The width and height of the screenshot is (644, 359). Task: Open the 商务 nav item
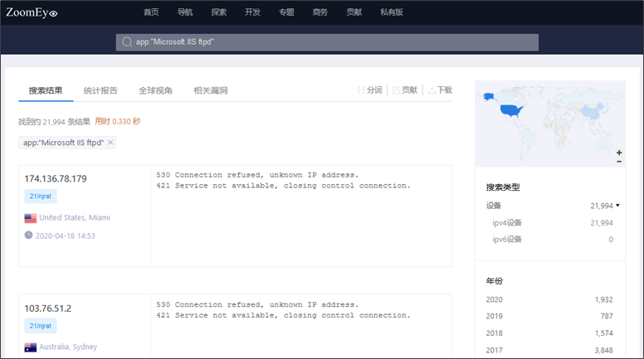[320, 12]
